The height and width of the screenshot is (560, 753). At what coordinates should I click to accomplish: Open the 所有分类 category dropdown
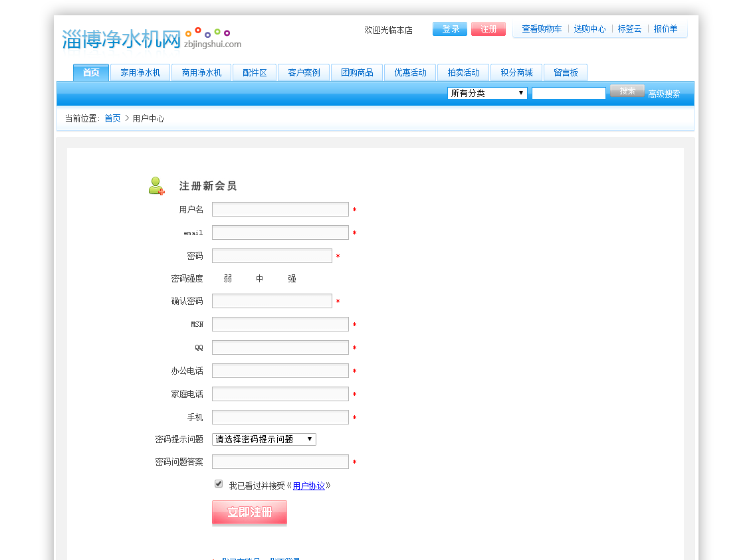coord(487,93)
